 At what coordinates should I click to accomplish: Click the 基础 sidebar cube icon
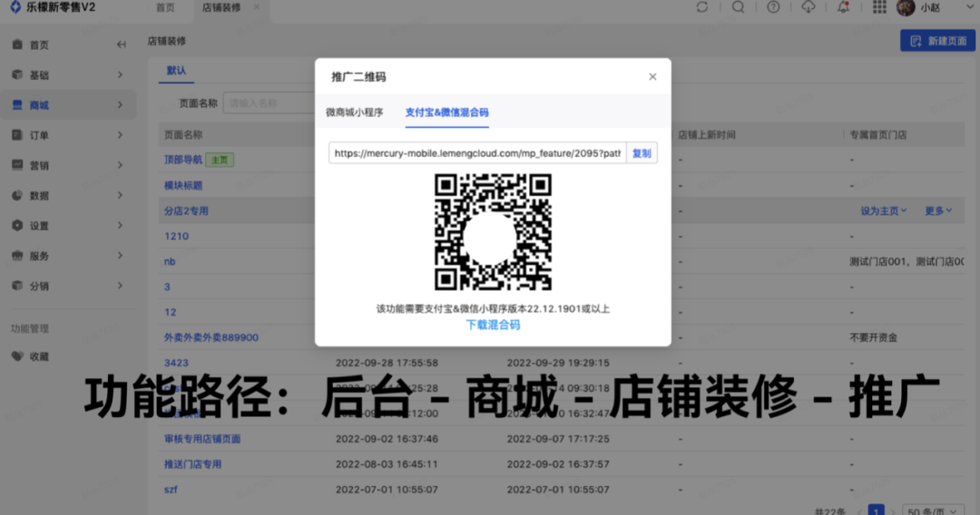(17, 74)
